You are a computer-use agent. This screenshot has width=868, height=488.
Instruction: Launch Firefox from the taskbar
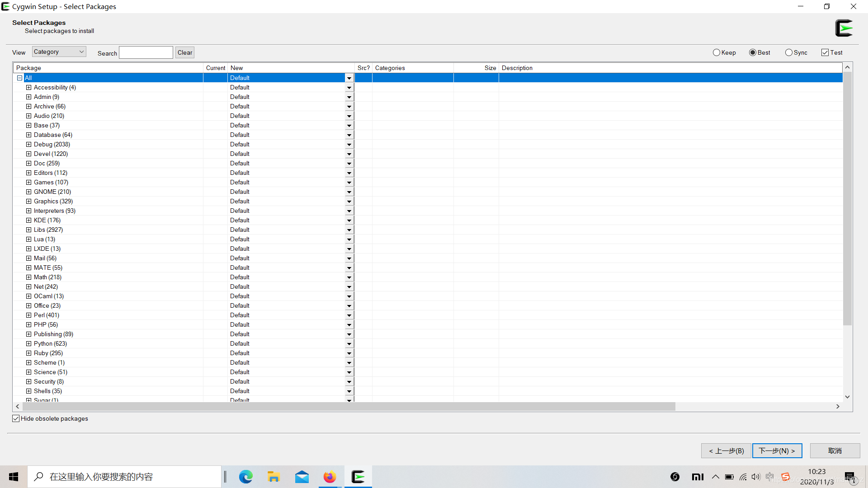[330, 477]
